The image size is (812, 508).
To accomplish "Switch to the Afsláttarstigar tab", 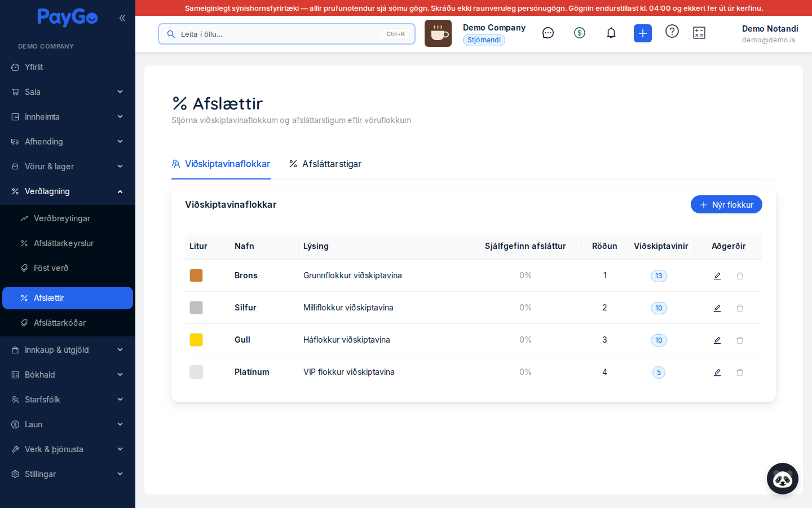I will click(x=325, y=164).
